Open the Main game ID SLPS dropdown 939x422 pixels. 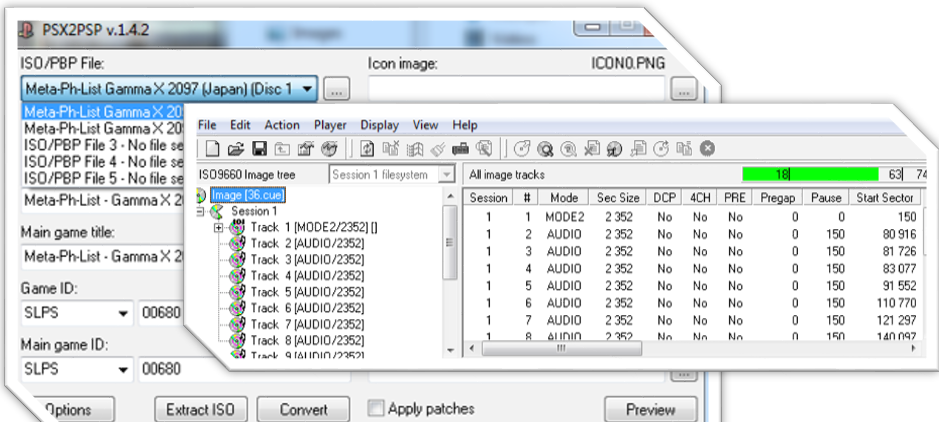pyautogui.click(x=123, y=369)
